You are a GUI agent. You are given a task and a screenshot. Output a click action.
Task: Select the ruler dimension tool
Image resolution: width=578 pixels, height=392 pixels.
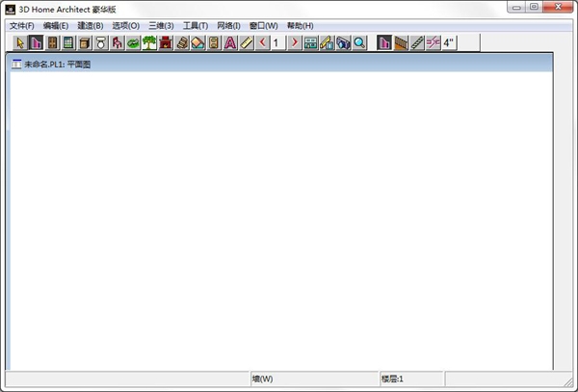pos(247,42)
